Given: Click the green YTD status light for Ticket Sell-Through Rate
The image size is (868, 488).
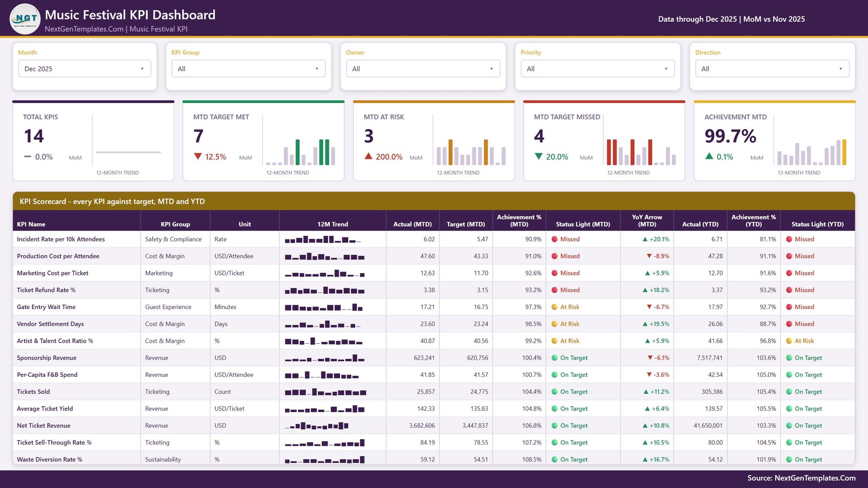Looking at the screenshot, I should 789,442.
